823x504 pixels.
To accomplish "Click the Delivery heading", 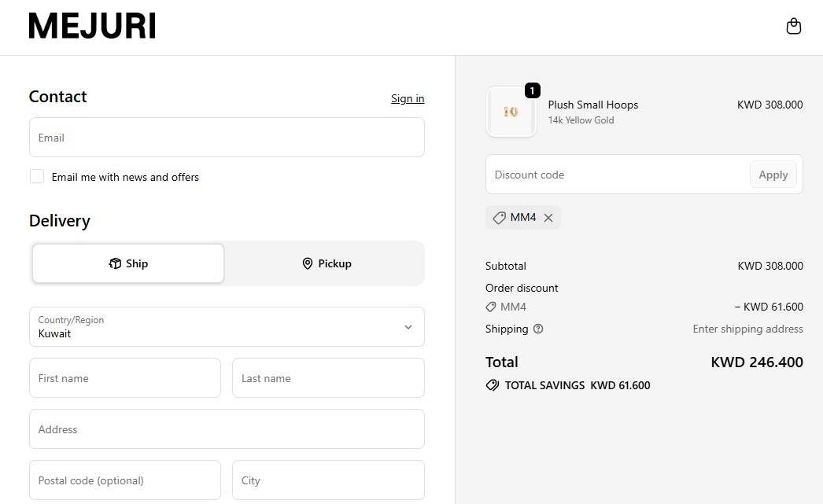I will pos(59,221).
